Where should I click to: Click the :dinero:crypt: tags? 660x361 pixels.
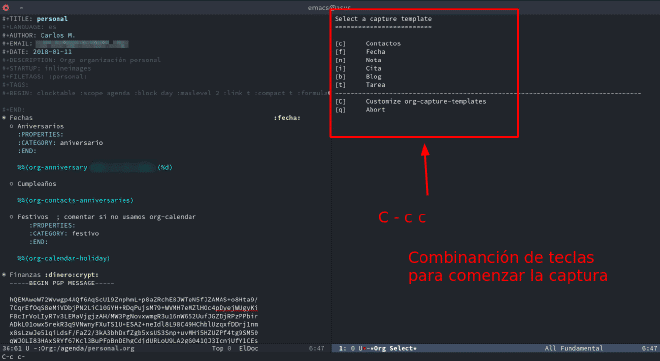tap(72, 275)
